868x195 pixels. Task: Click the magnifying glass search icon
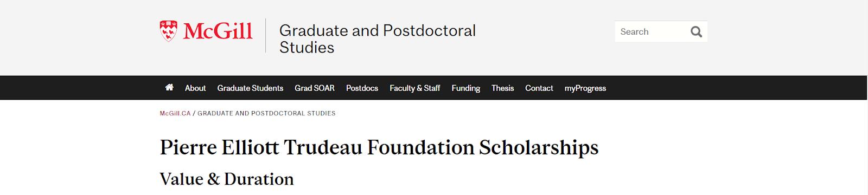(696, 32)
